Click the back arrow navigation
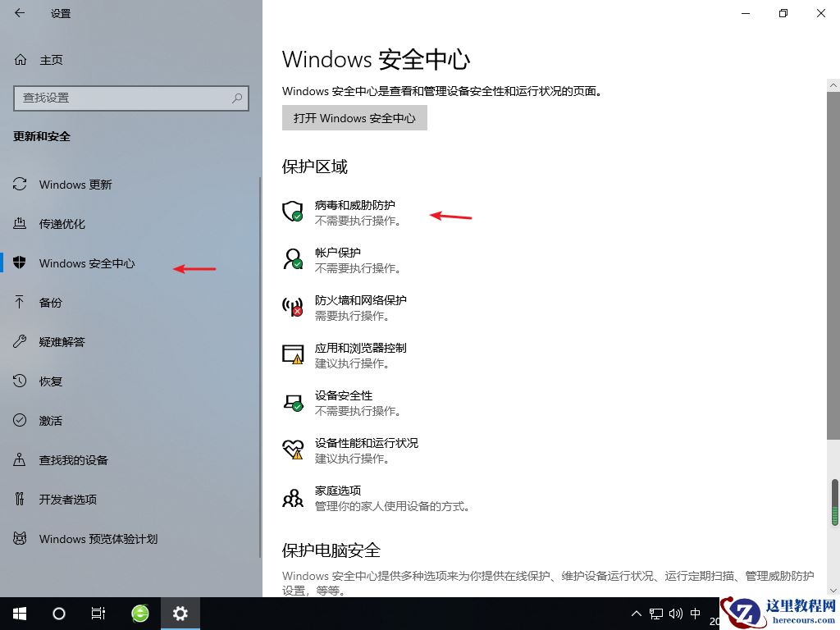Viewport: 840px width, 630px height. 18,13
